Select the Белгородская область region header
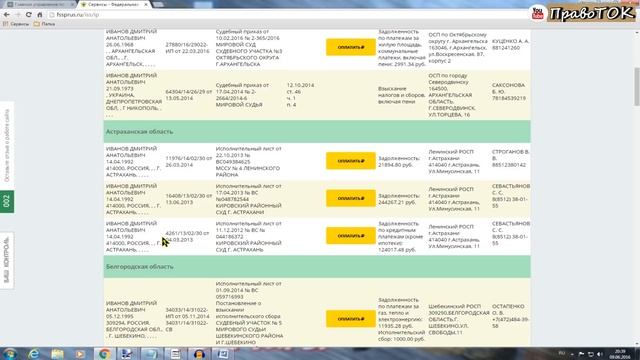This screenshot has width=640, height=360. point(317,267)
